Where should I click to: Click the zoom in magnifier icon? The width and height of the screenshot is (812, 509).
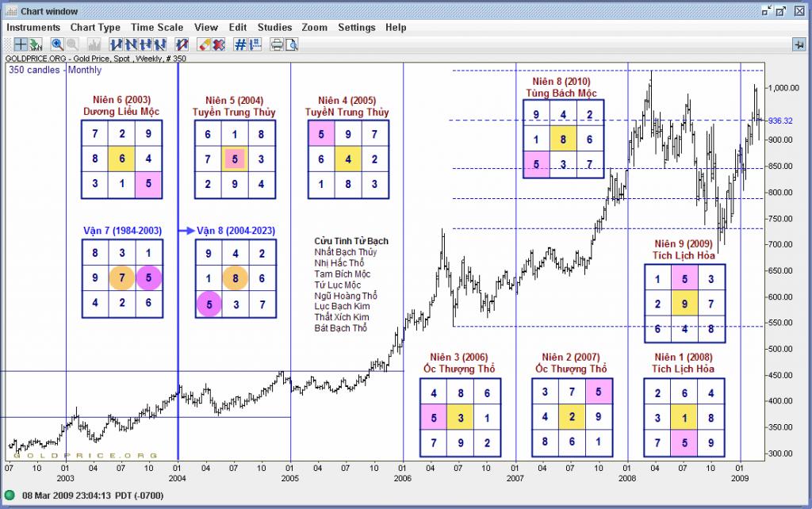coord(58,44)
